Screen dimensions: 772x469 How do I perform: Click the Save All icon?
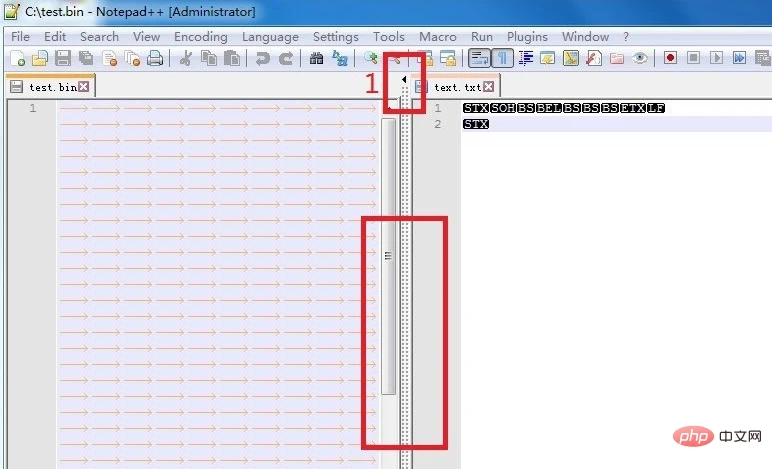[x=86, y=58]
